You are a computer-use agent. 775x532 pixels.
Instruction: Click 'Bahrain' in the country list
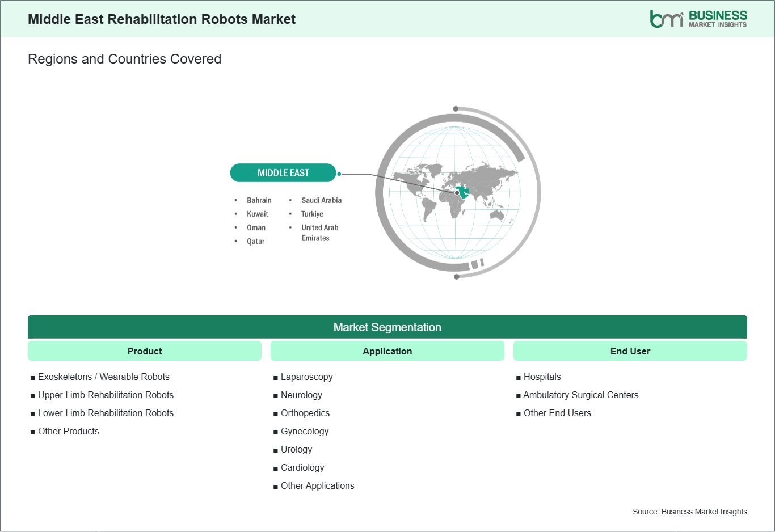coord(259,200)
